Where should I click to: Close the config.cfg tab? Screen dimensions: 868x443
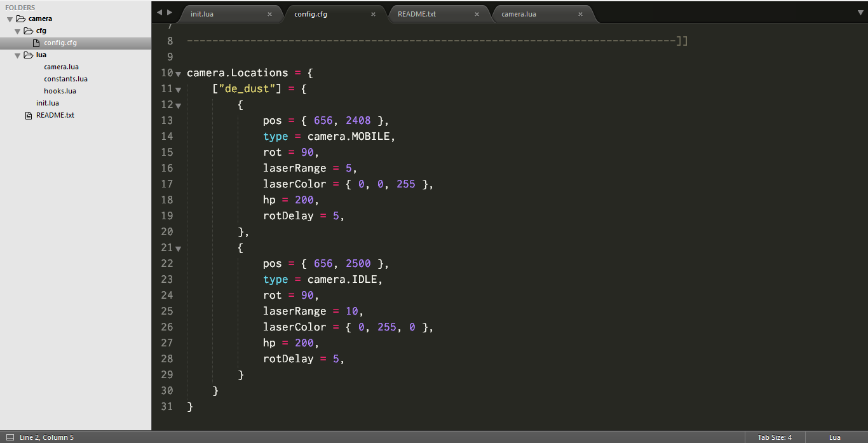pyautogui.click(x=373, y=14)
